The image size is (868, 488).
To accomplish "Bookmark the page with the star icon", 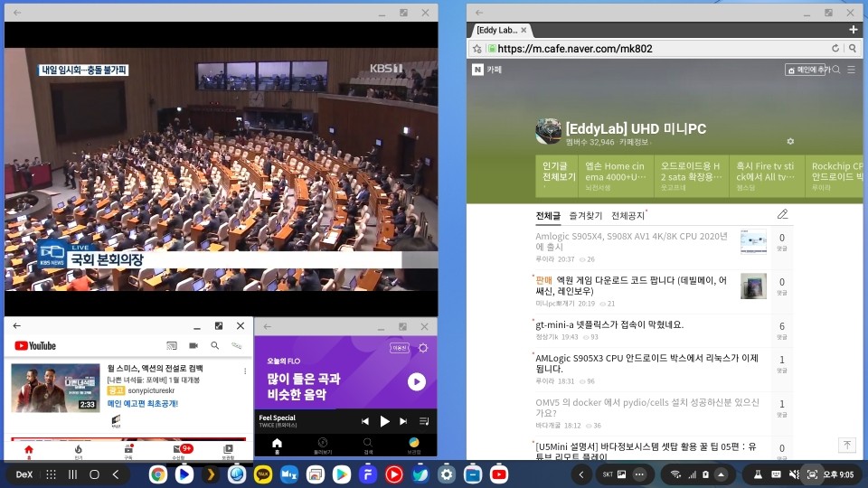I will 477,49.
